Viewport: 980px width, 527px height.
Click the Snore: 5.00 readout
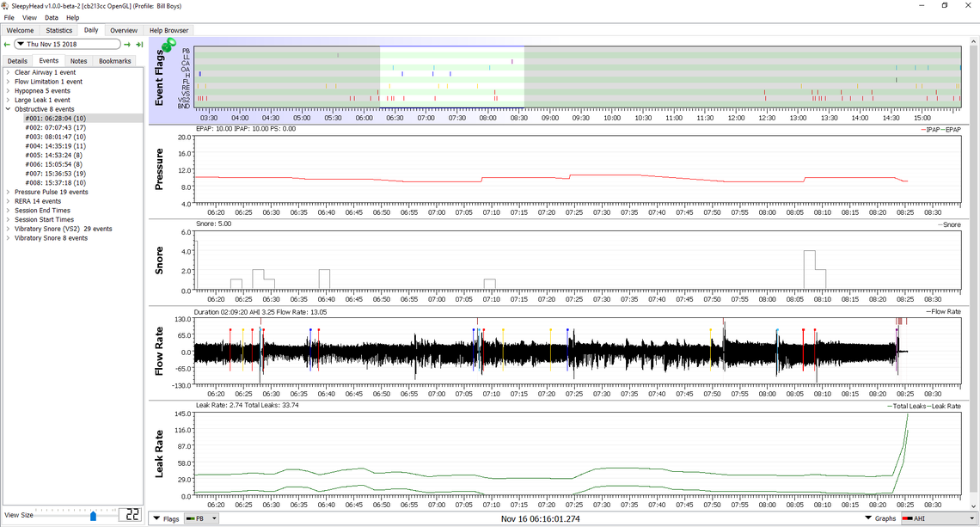[x=214, y=224]
